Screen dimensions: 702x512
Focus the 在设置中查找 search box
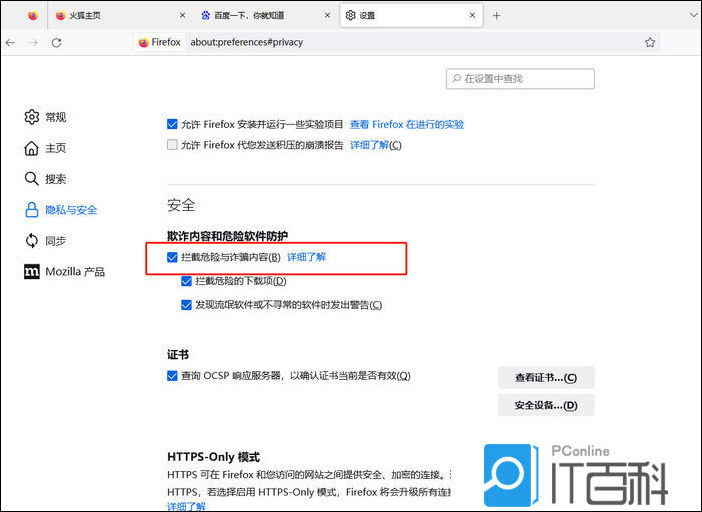pyautogui.click(x=520, y=79)
